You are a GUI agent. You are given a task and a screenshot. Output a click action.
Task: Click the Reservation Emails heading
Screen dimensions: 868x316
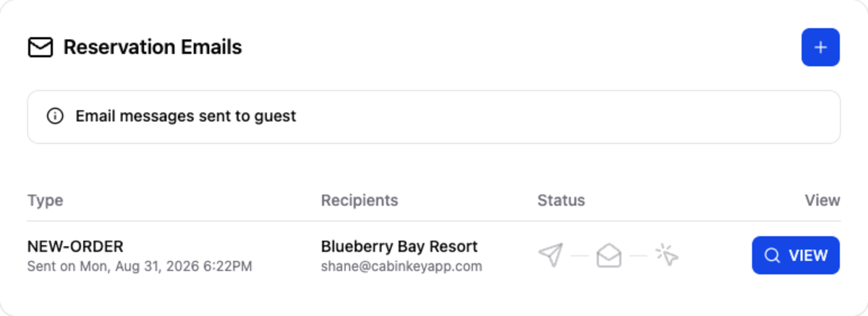153,48
